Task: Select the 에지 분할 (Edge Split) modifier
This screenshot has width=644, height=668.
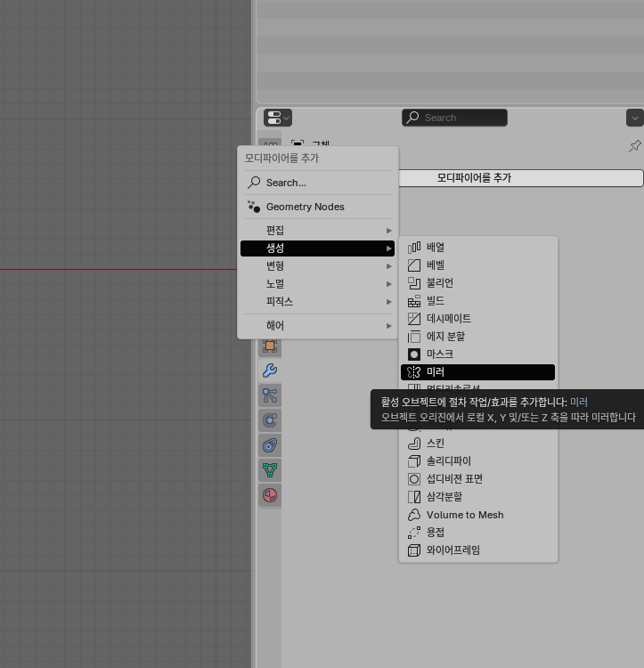Action: [x=478, y=337]
